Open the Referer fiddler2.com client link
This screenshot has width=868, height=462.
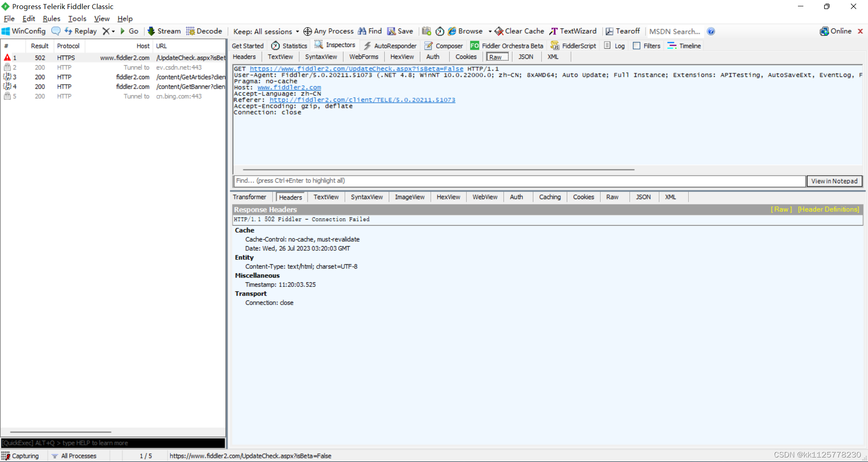tap(362, 100)
